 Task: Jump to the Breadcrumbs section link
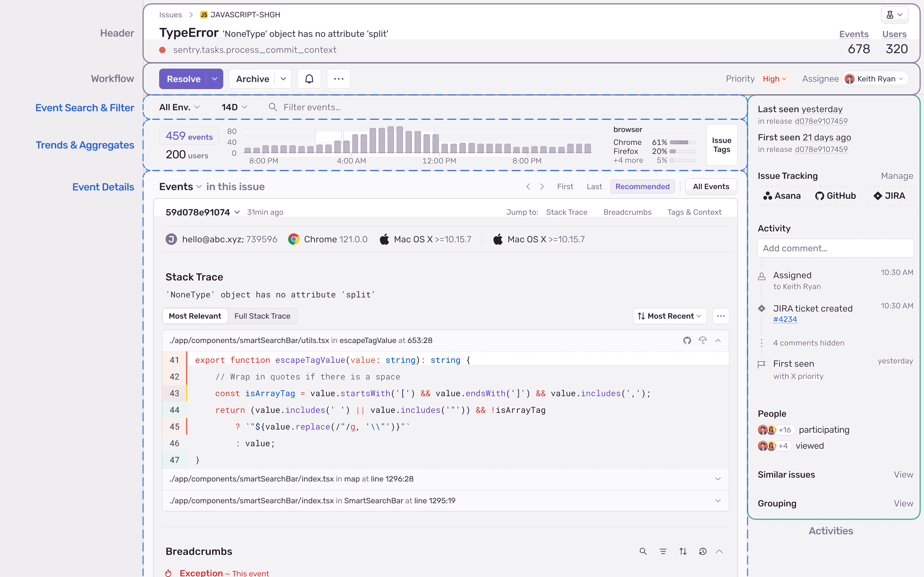(x=627, y=212)
